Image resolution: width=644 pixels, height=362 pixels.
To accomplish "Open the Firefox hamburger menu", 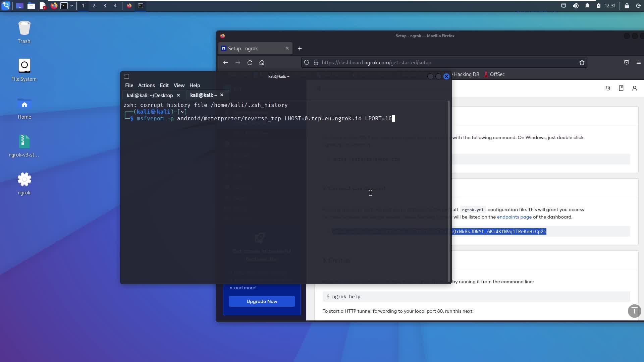I will [x=638, y=63].
